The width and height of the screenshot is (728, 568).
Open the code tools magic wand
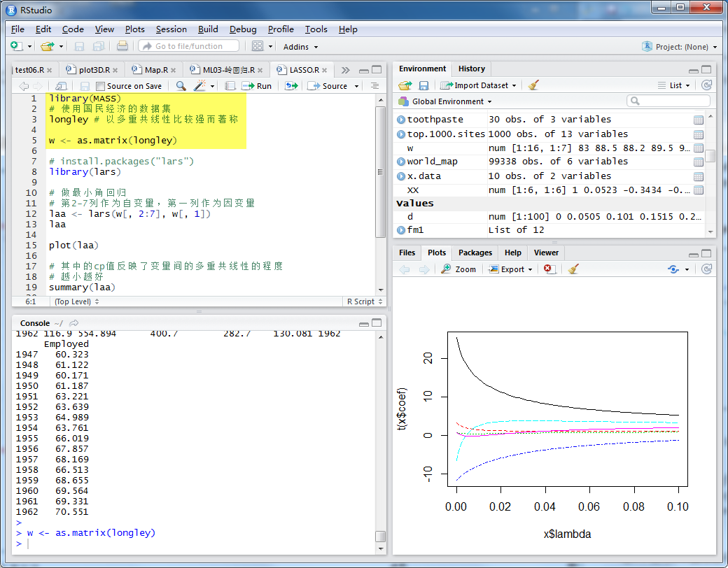point(199,86)
